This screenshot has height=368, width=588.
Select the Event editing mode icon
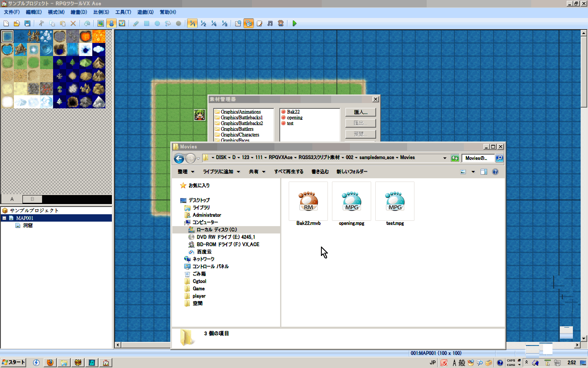[x=111, y=24]
